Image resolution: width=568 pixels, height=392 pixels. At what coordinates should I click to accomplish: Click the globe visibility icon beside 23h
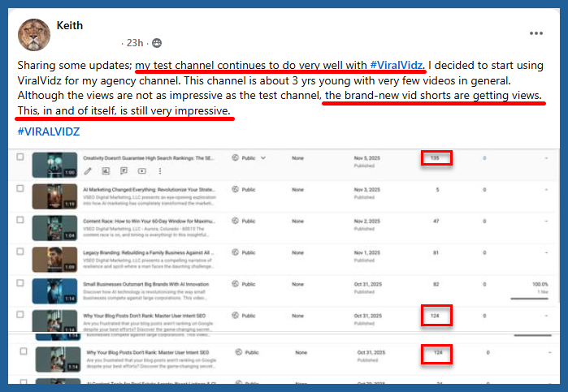click(156, 42)
